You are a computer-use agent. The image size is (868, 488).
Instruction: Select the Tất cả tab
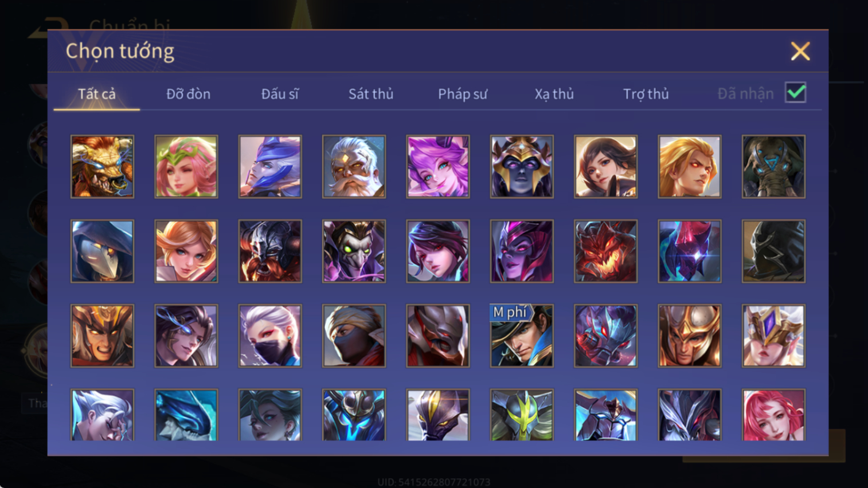[97, 94]
